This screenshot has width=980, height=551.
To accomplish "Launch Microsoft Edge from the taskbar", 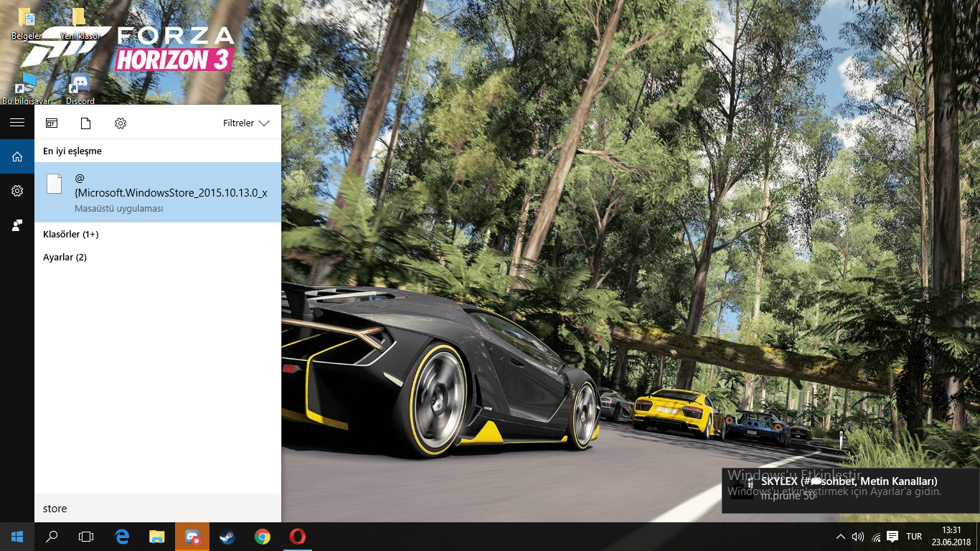I will point(122,537).
